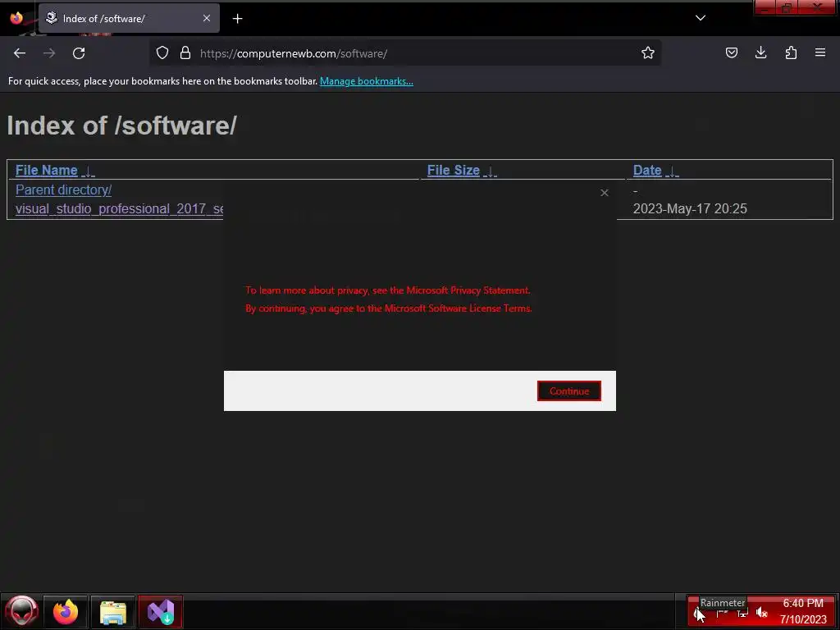Screen dimensions: 840x630
Task: Sort listing by Date header
Action: [647, 171]
